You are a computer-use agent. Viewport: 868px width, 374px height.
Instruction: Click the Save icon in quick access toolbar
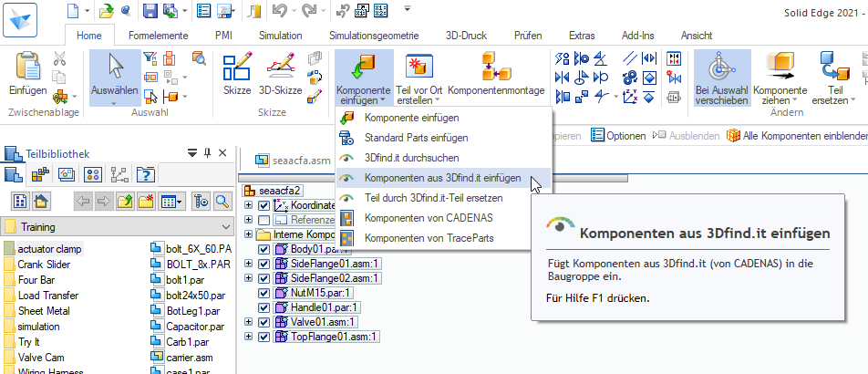(x=150, y=11)
